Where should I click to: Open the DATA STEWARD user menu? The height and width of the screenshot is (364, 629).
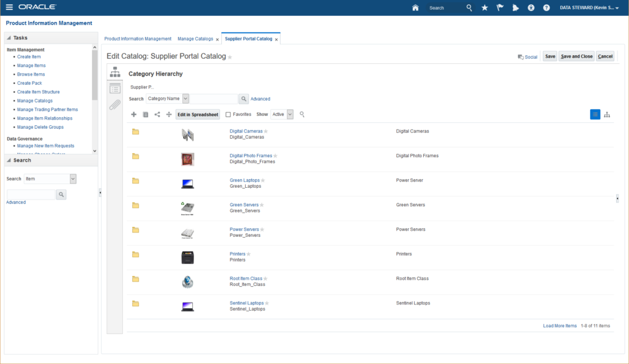click(589, 7)
